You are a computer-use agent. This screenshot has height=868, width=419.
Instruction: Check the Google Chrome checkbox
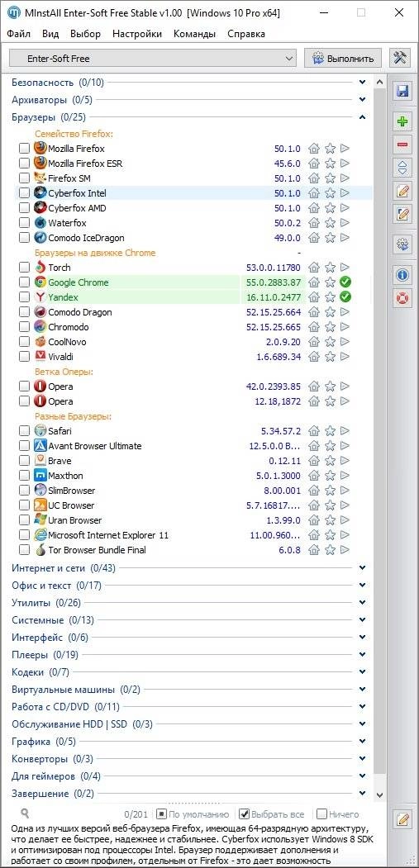pyautogui.click(x=25, y=282)
